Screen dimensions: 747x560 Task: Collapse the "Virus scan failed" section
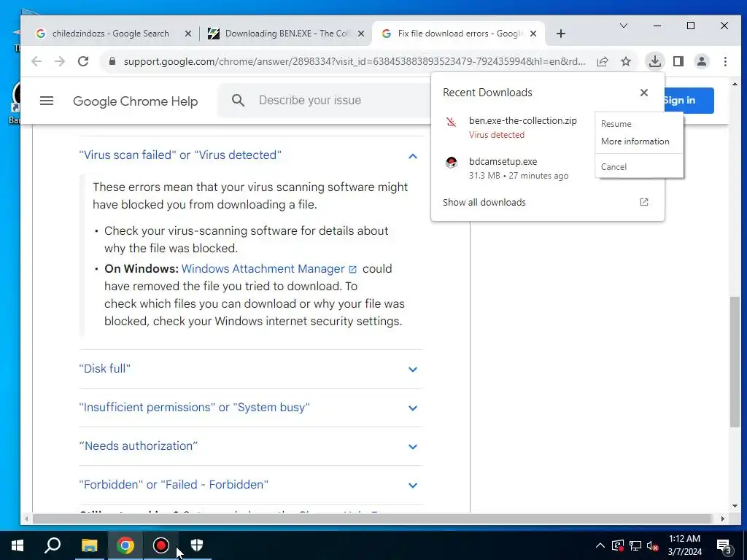tap(250, 155)
